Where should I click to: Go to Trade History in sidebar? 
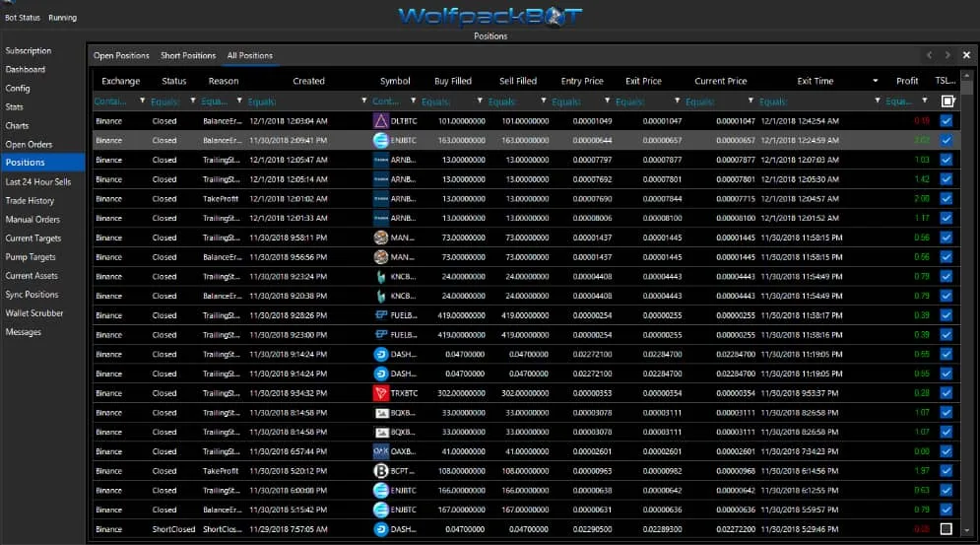pyautogui.click(x=30, y=200)
